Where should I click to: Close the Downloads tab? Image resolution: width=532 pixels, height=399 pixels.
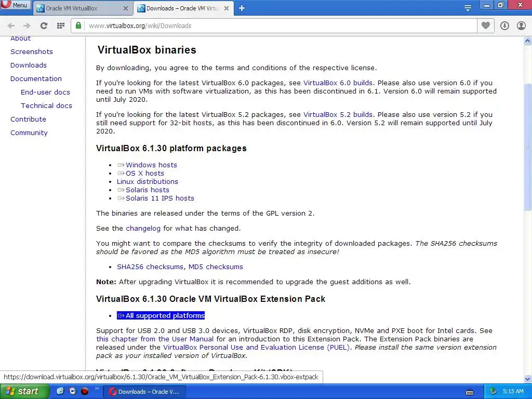point(227,8)
